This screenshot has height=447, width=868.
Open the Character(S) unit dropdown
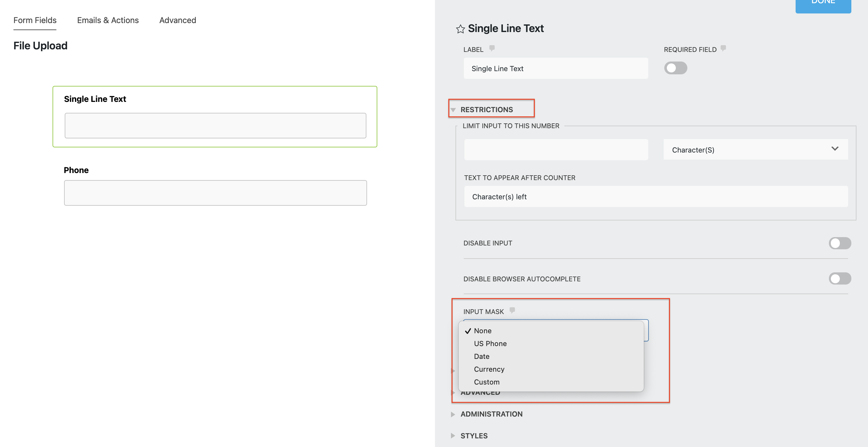pyautogui.click(x=755, y=150)
